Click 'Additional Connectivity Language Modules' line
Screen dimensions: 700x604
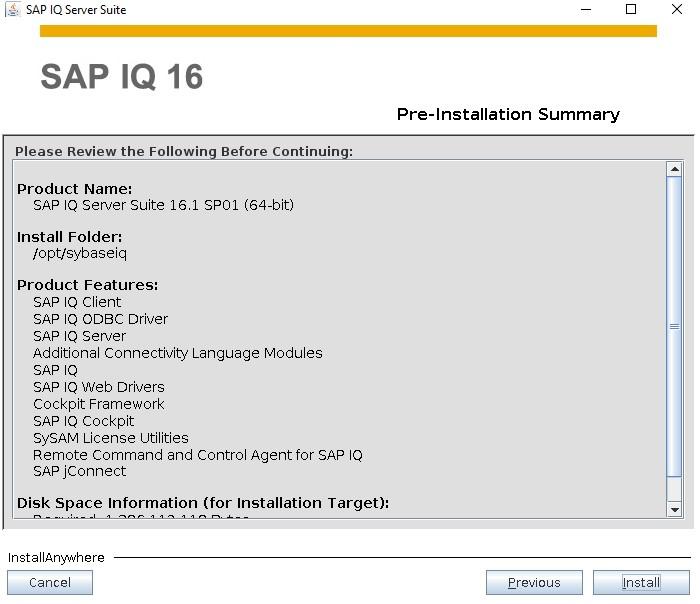[x=178, y=353]
